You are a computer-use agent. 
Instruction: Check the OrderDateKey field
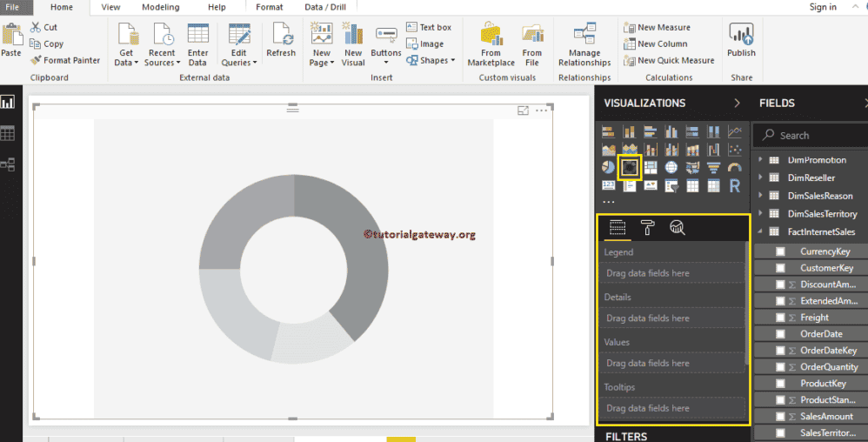(x=780, y=351)
